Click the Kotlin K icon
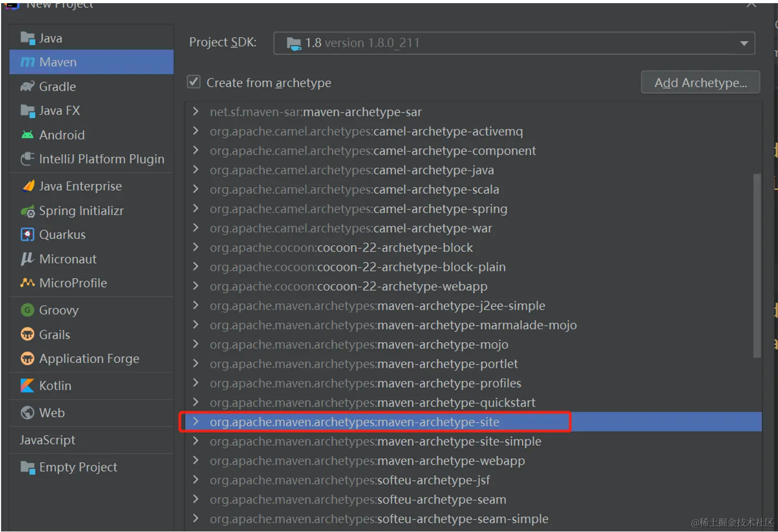Viewport: 778px width, 532px height. pyautogui.click(x=27, y=386)
